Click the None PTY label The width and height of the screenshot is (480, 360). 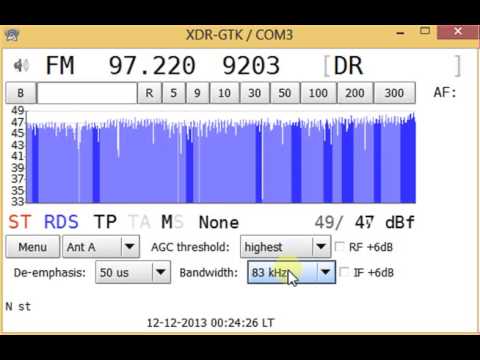click(x=219, y=222)
